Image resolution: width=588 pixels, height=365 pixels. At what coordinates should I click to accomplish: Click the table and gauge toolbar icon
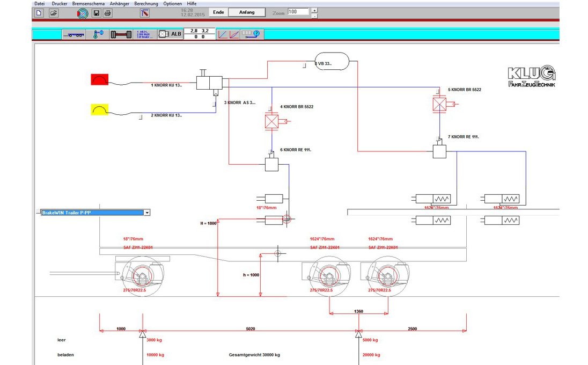tap(251, 34)
